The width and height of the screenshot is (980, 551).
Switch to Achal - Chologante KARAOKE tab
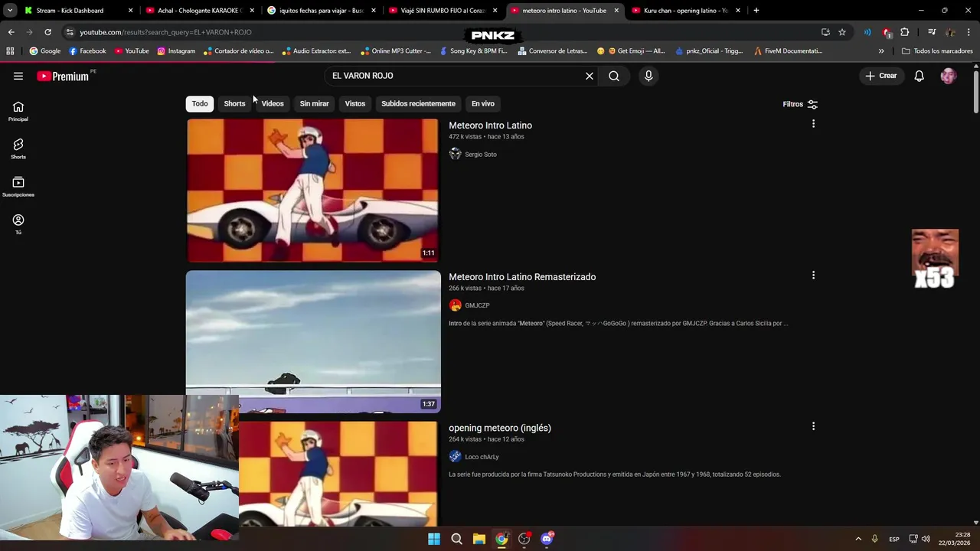199,11
